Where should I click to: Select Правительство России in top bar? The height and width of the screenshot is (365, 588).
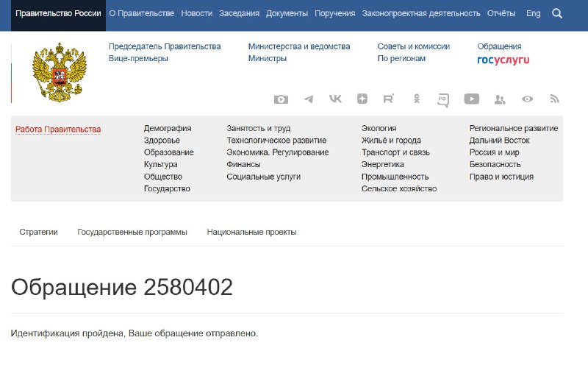point(58,13)
